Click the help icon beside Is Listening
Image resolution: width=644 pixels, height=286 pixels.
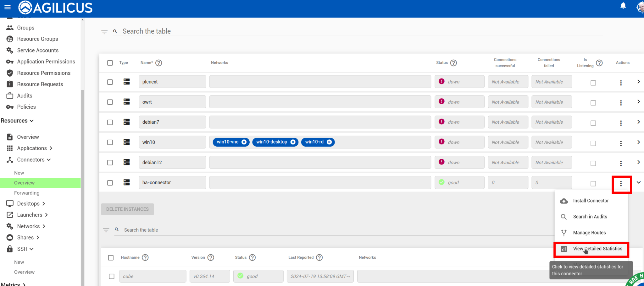pos(599,63)
